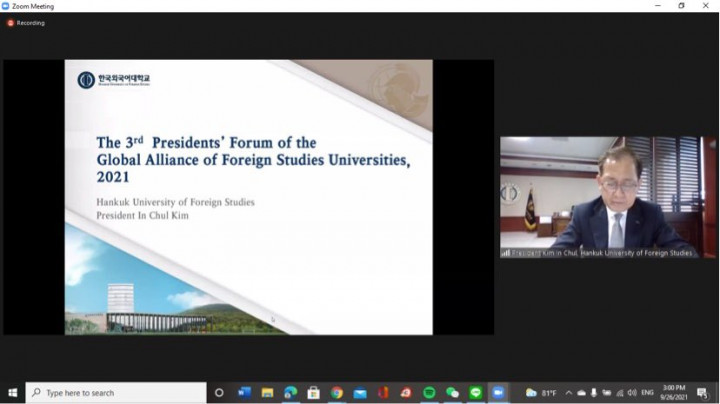The width and height of the screenshot is (720, 404).
Task: Click the HUFS logo on the slide
Action: point(113,80)
